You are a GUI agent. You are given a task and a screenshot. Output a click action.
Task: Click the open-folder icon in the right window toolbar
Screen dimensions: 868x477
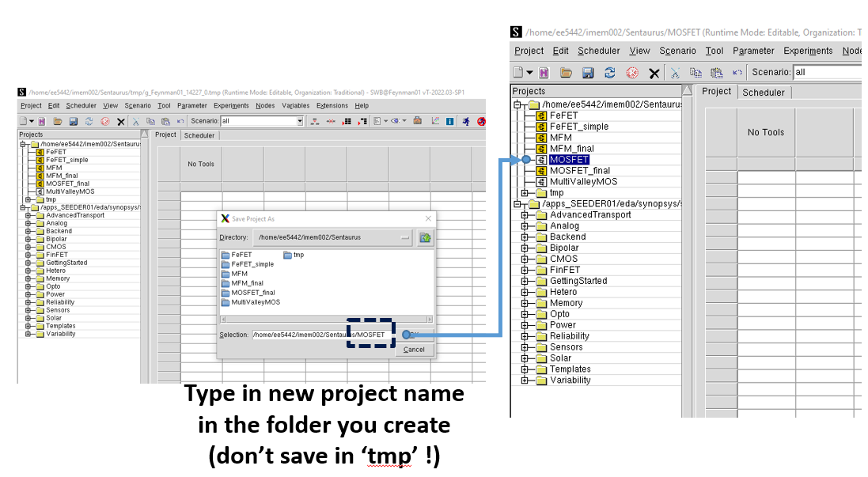566,73
